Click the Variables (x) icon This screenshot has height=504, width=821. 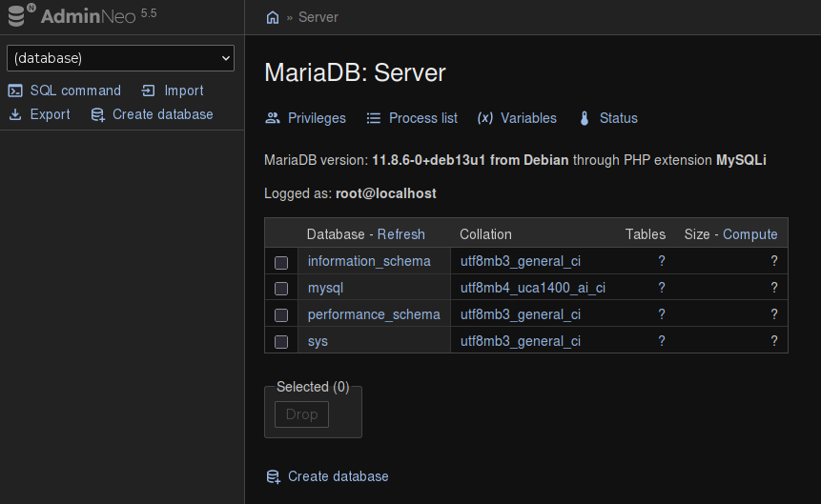tap(484, 118)
